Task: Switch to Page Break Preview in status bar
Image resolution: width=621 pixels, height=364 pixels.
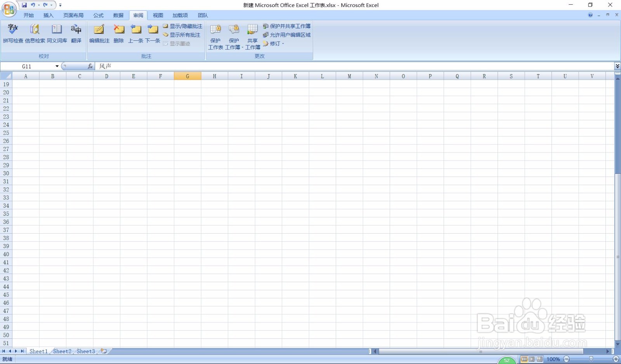Action: pyautogui.click(x=539, y=359)
